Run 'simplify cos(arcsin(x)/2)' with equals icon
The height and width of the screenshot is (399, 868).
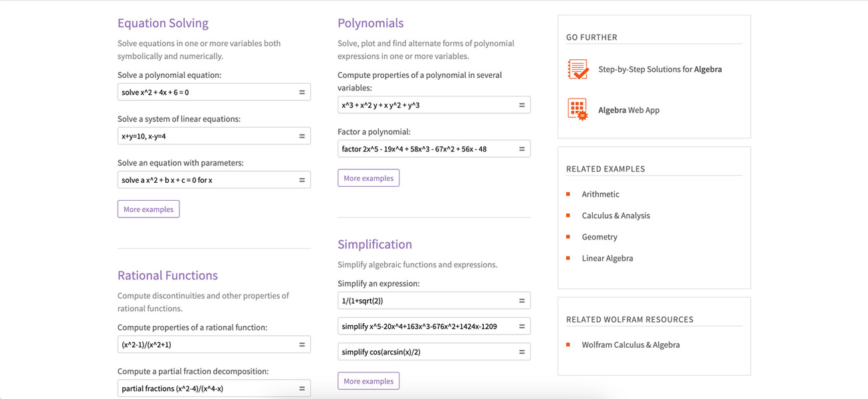coord(522,352)
